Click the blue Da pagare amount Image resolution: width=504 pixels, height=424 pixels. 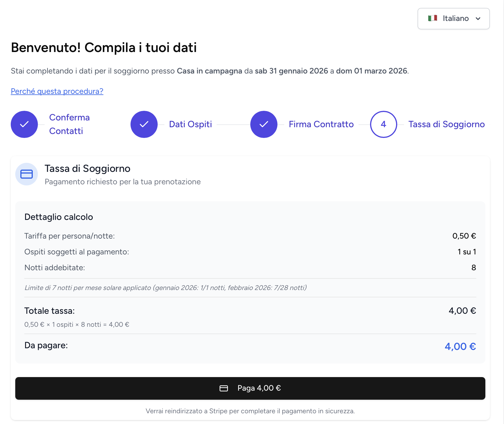[460, 346]
